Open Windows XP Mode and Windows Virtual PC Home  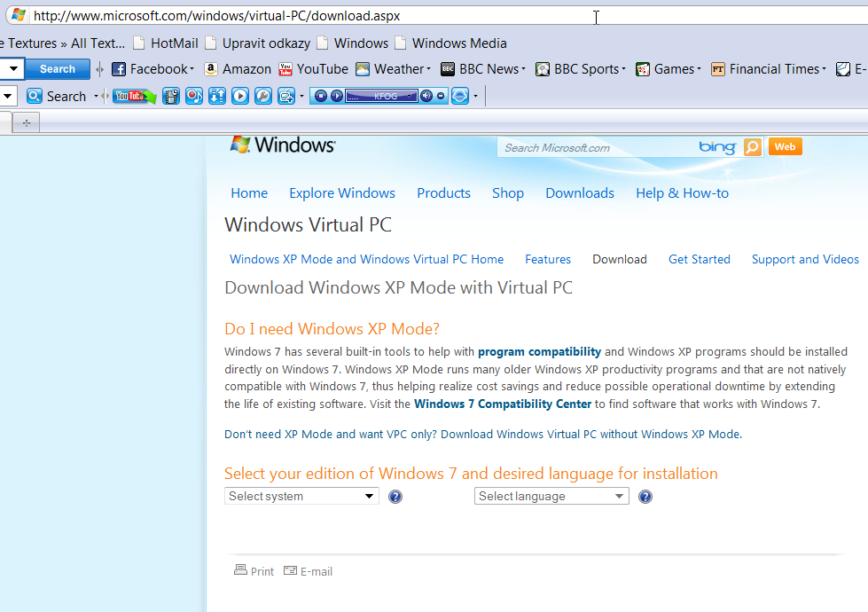366,259
